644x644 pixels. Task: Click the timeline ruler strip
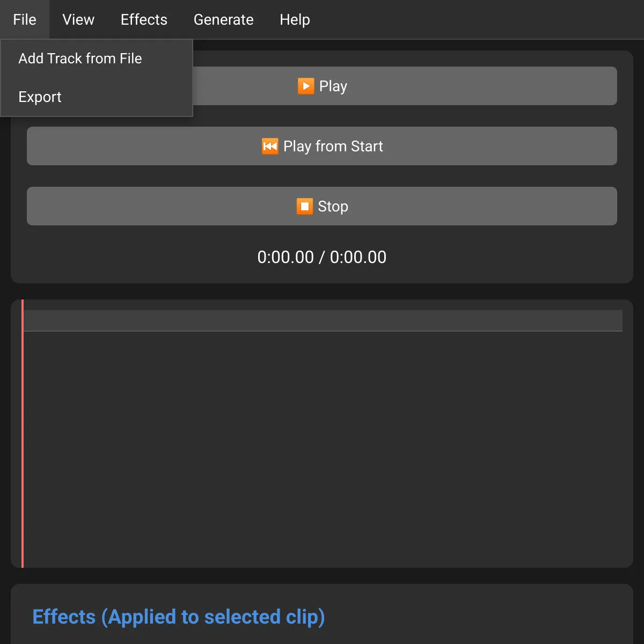[322, 320]
